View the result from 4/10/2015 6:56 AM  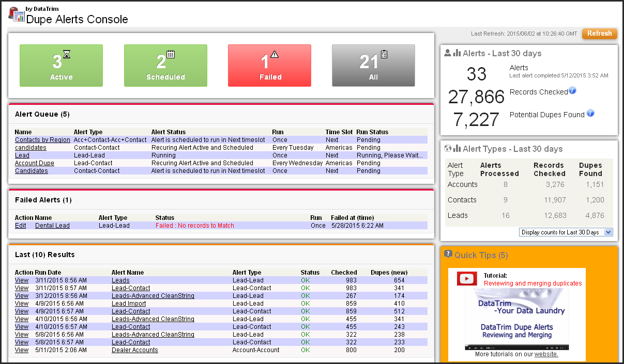coord(22,319)
